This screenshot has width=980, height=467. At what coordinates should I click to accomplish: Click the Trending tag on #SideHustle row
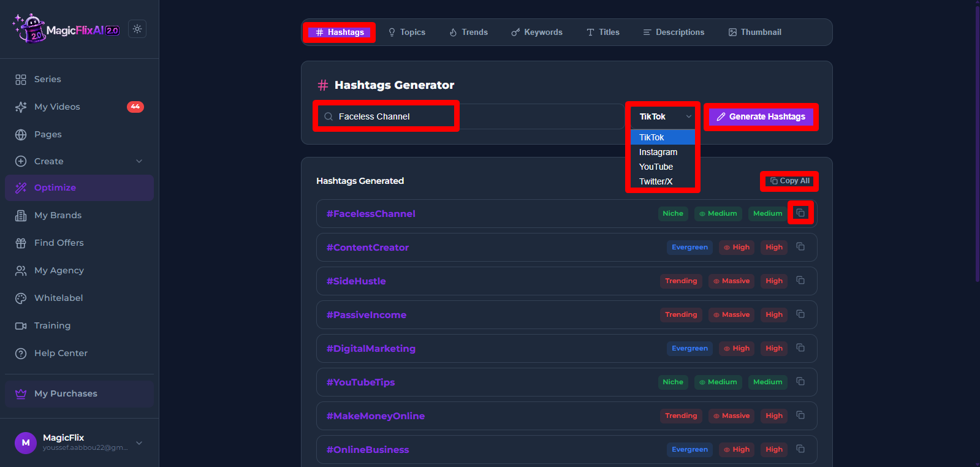point(681,281)
